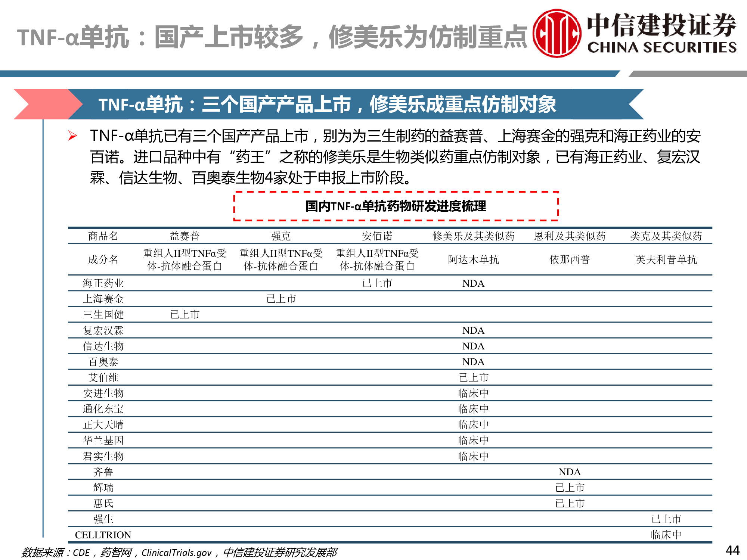Click the '强生' row label
The width and height of the screenshot is (747, 560).
click(x=103, y=519)
